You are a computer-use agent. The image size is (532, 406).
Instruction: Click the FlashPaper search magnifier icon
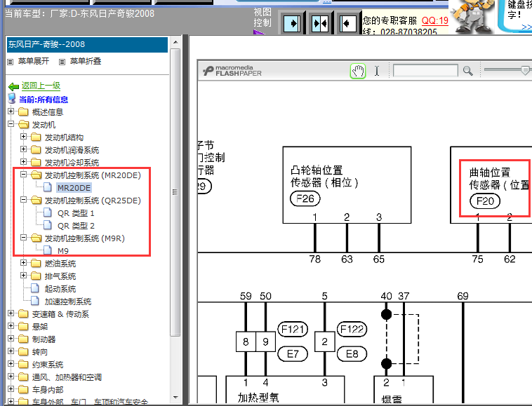(x=468, y=71)
